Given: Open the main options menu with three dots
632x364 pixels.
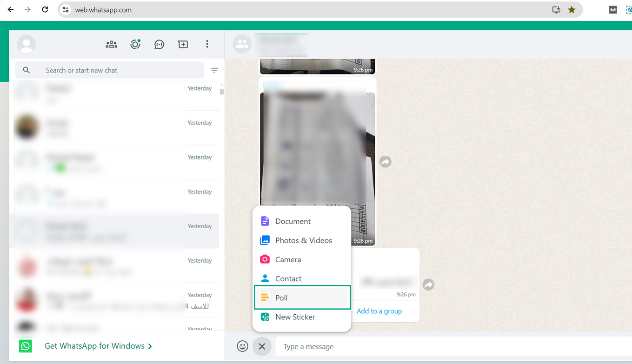Looking at the screenshot, I should [207, 44].
